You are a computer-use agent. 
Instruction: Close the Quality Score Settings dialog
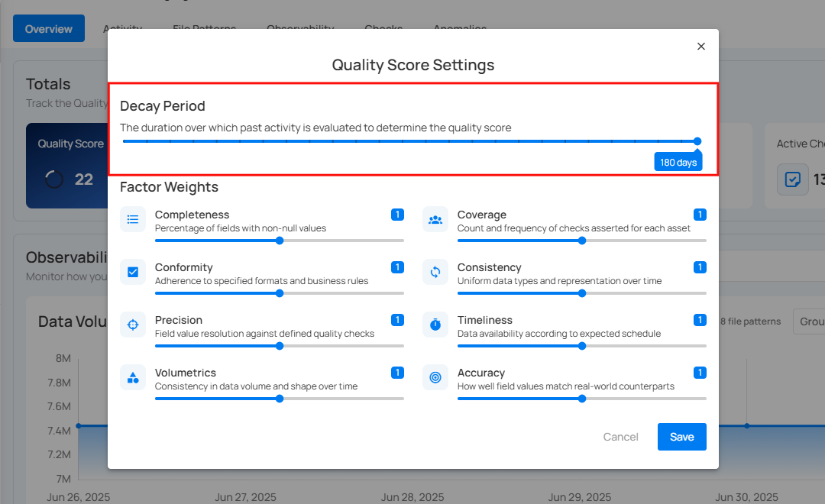coord(701,47)
